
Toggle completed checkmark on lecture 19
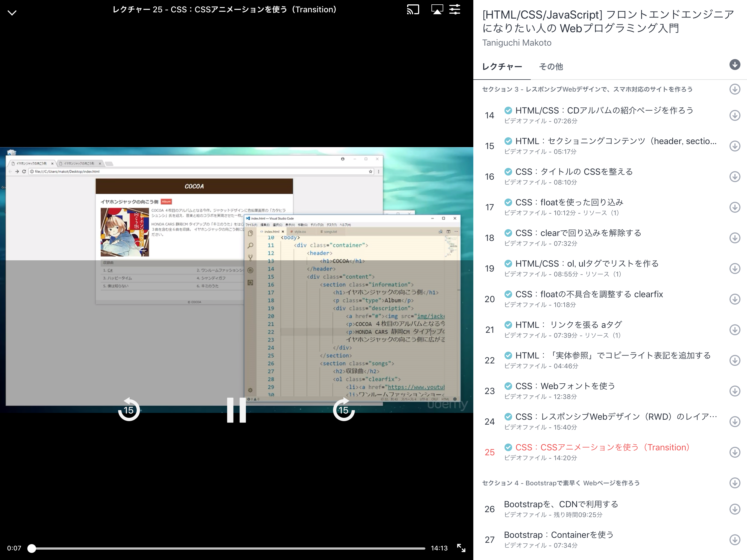(x=508, y=263)
